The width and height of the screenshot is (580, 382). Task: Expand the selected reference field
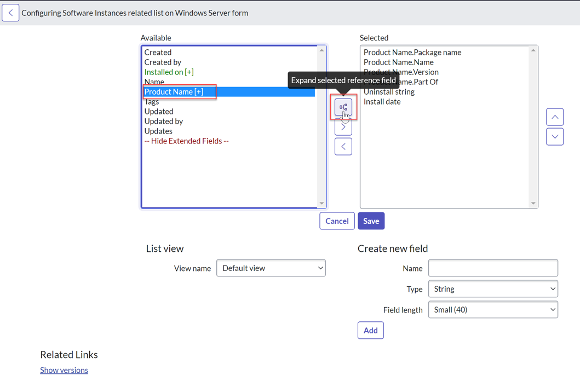pos(343,108)
